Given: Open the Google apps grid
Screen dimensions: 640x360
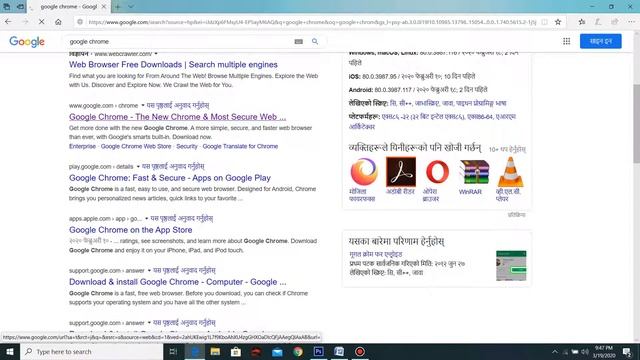Looking at the screenshot, I should [x=567, y=41].
